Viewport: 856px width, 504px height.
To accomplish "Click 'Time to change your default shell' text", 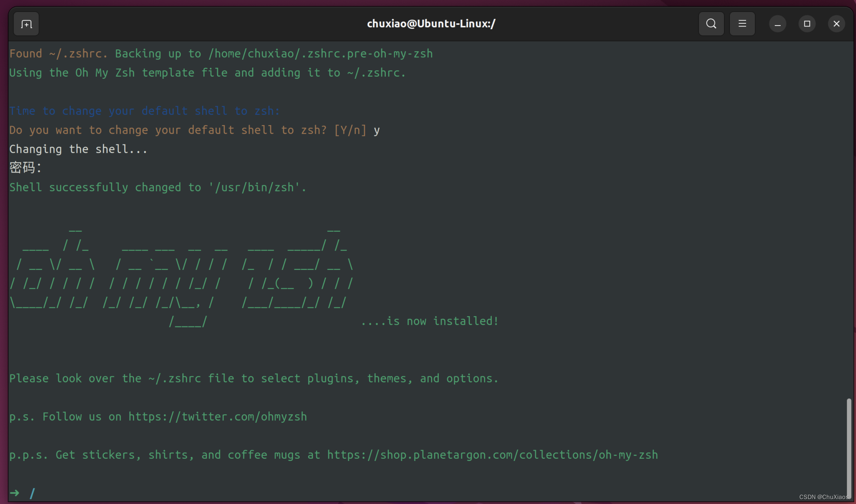I will (x=144, y=111).
